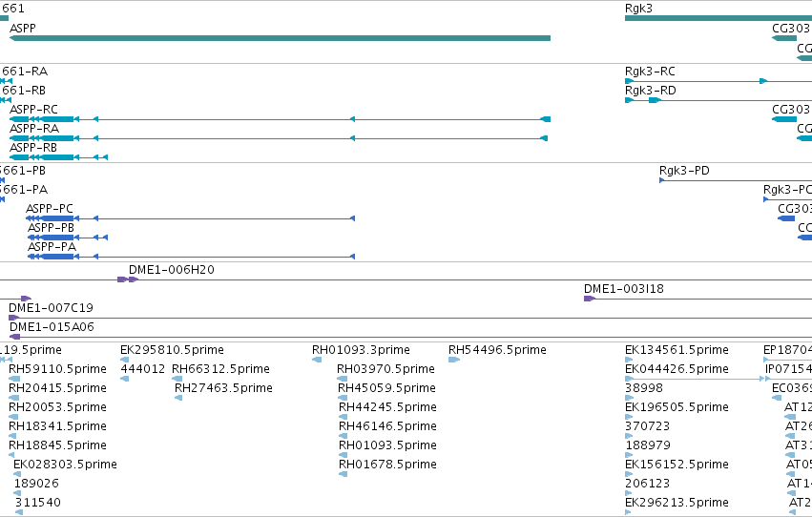
Task: Click the ASPP gene span bar
Action: pyautogui.click(x=280, y=38)
